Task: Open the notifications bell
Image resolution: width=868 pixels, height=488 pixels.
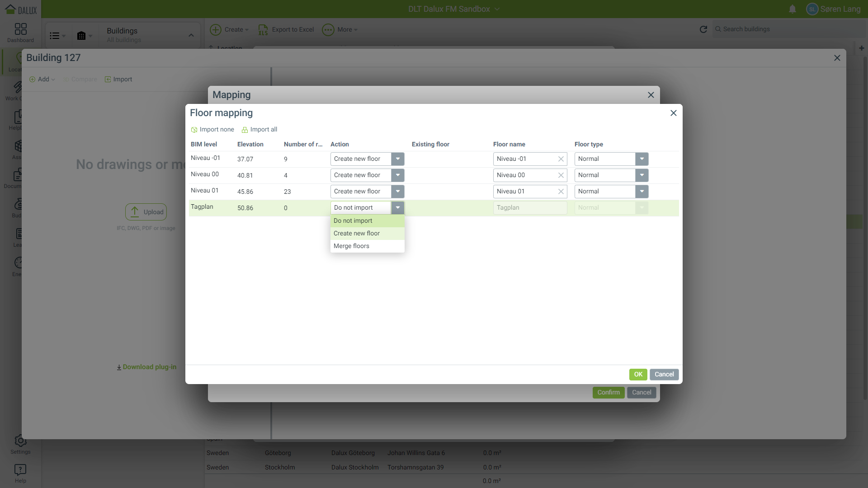Action: tap(792, 9)
